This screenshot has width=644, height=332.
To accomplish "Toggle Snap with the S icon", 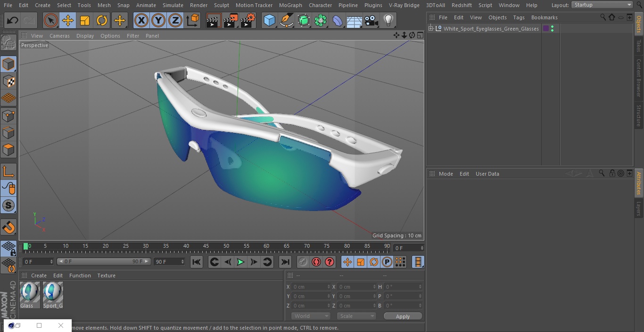I will 8,205.
